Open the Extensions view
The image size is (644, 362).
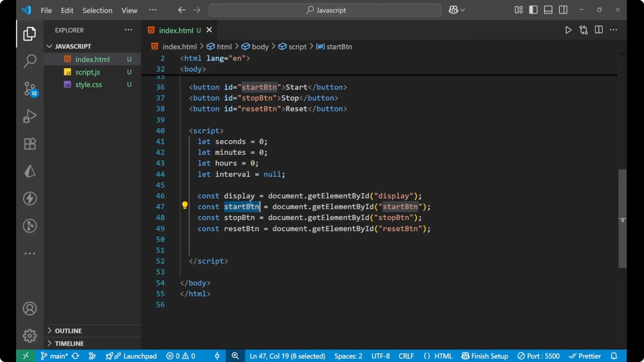pos(30,143)
